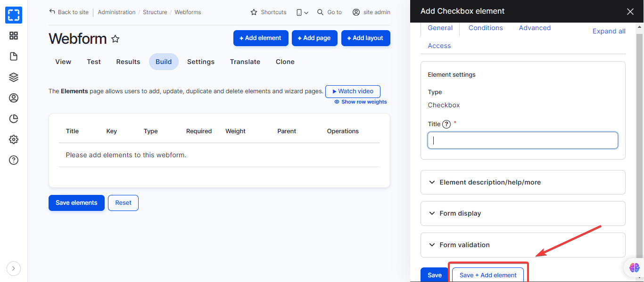
Task: Open the structure layers icon in sidebar
Action: tap(14, 77)
